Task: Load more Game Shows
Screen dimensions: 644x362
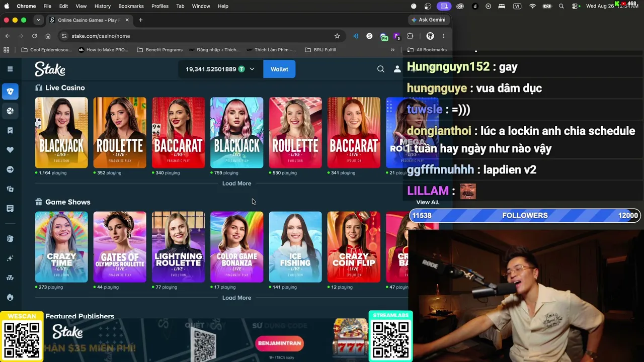Action: [x=236, y=298]
